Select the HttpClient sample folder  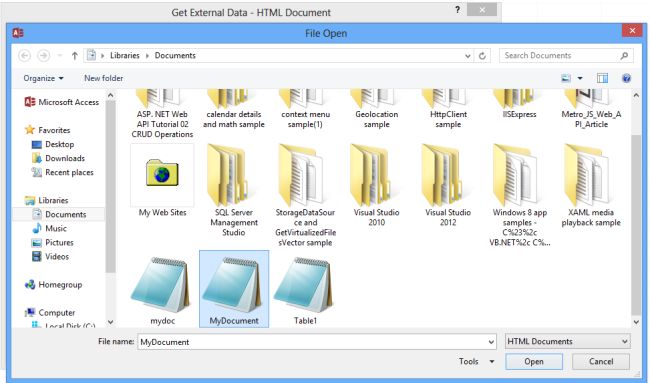point(448,109)
